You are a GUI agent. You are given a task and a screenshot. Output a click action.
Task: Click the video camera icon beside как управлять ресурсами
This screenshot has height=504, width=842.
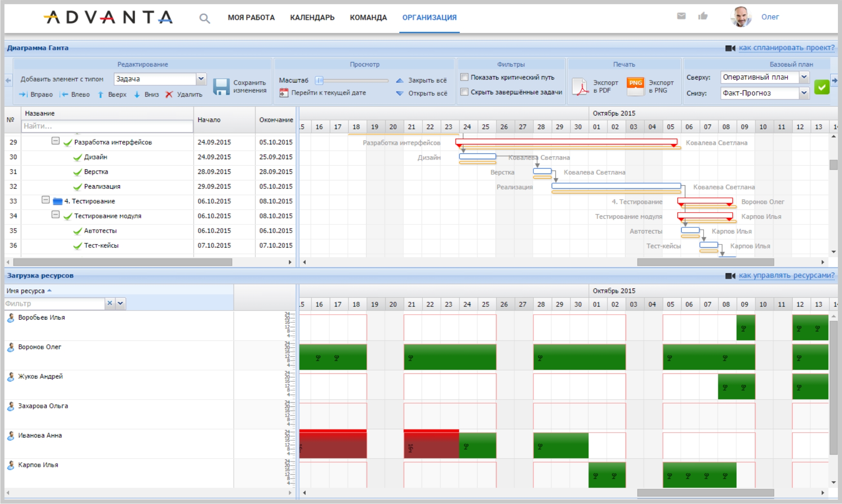pos(730,276)
